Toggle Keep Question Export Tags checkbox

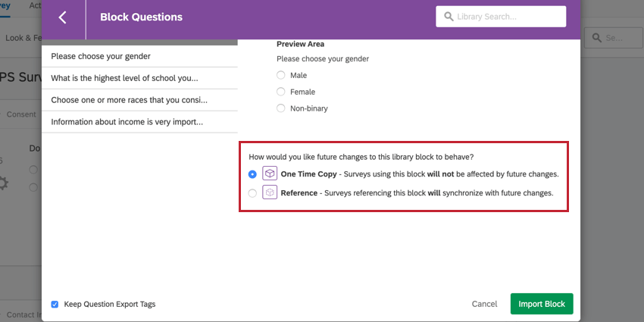click(x=55, y=304)
